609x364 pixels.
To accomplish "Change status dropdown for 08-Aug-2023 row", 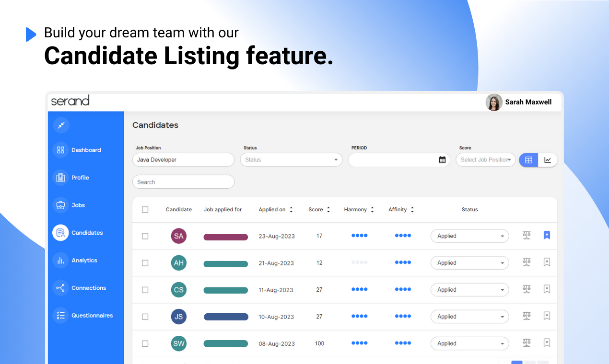I will [x=470, y=343].
